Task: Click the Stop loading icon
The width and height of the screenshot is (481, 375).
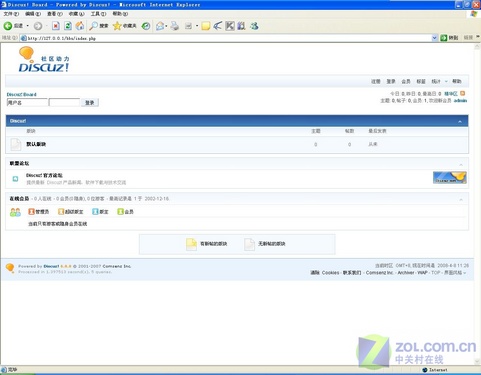Action: coord(56,26)
